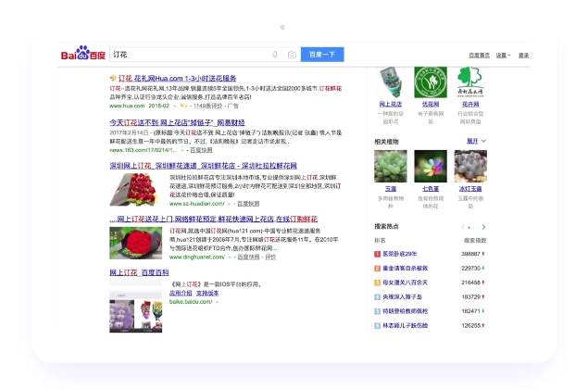The width and height of the screenshot is (588, 390).
Task: Open the number 2 ranked trending topic
Action: (405, 268)
